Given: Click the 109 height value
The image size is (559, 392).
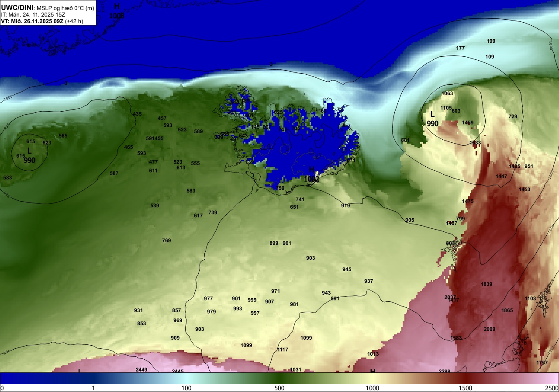Looking at the screenshot, I should click(490, 57).
